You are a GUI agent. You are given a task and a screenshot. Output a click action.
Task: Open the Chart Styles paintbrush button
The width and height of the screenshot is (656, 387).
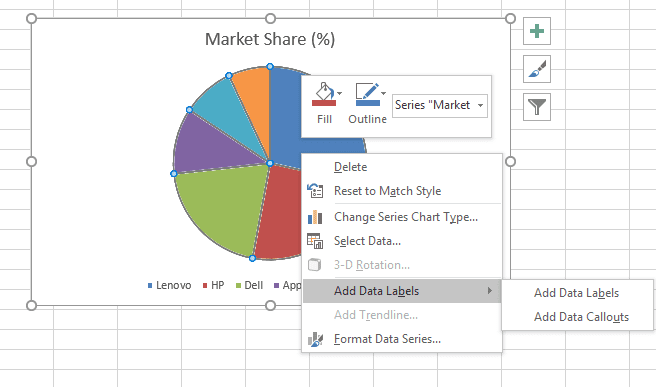[537, 69]
